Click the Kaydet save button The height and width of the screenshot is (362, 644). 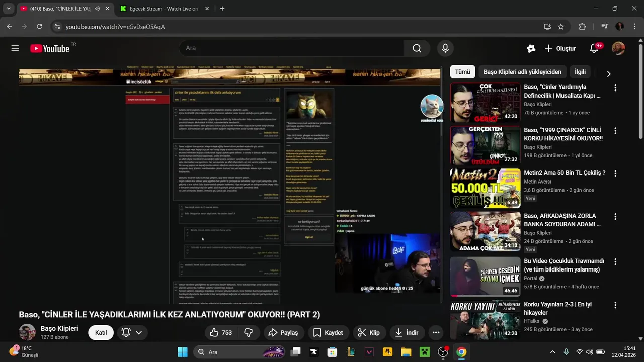pyautogui.click(x=328, y=332)
